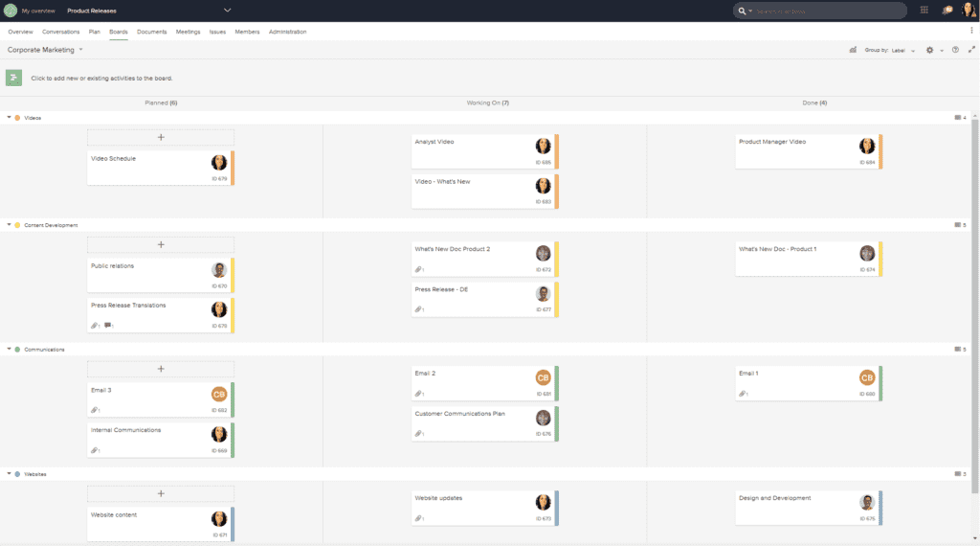This screenshot has width=980, height=546.
Task: Click attachment icon on Press Release Translations
Action: 95,326
